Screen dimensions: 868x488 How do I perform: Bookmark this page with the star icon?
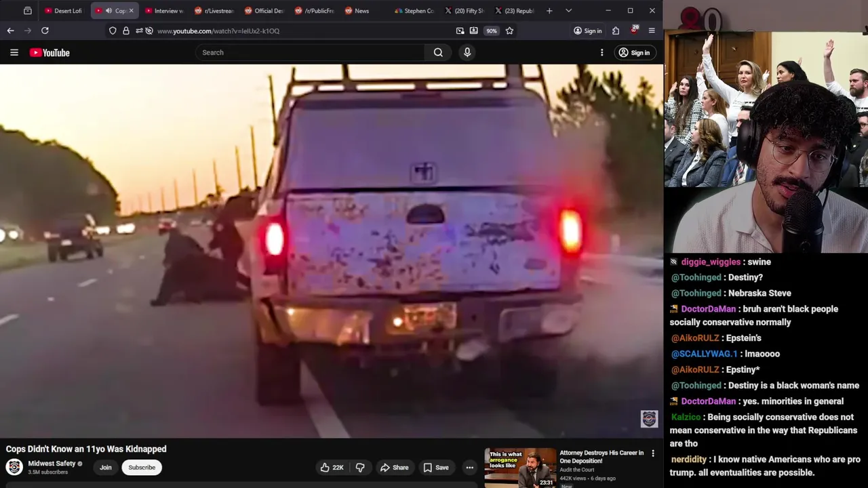point(509,30)
